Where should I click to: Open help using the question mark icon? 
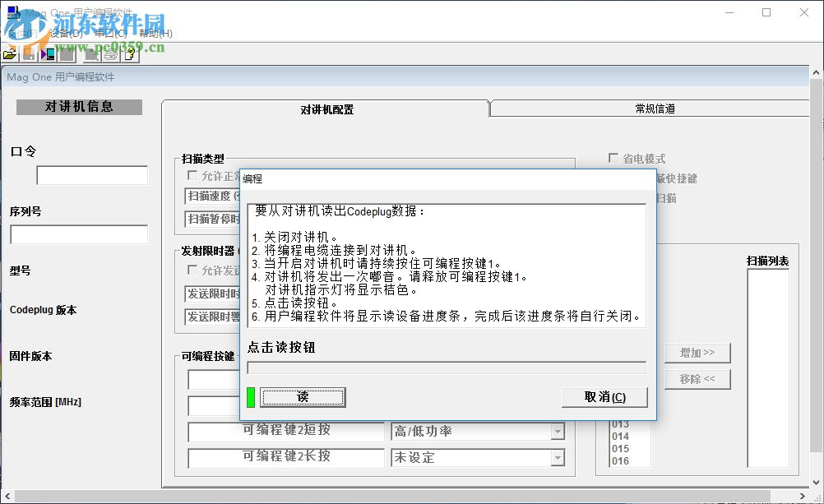click(x=130, y=54)
